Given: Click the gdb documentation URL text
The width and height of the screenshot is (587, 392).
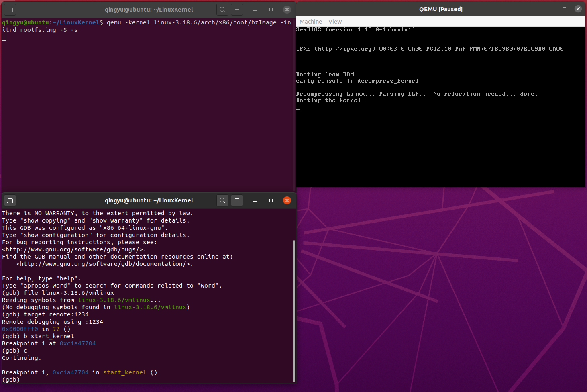Looking at the screenshot, I should click(105, 264).
